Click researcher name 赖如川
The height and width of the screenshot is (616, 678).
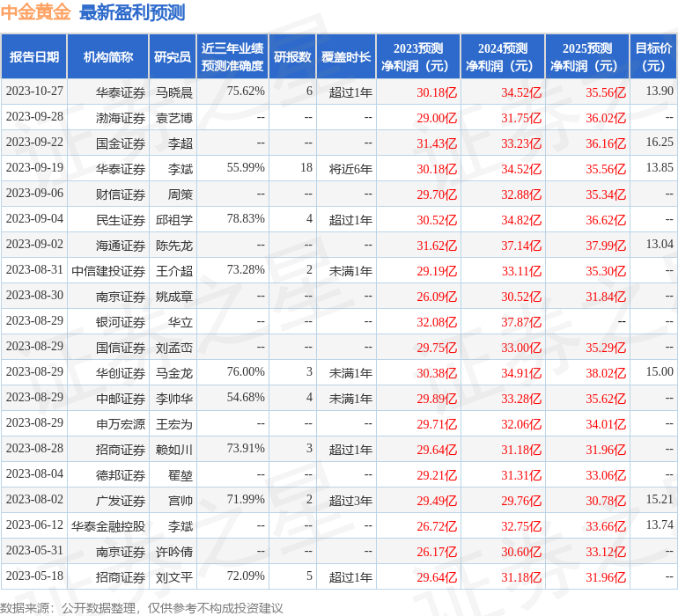174,450
